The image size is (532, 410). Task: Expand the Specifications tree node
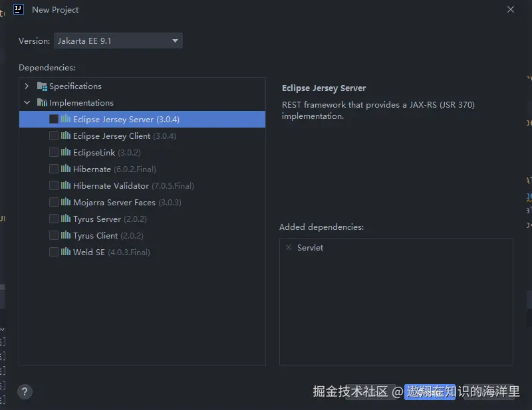(27, 86)
